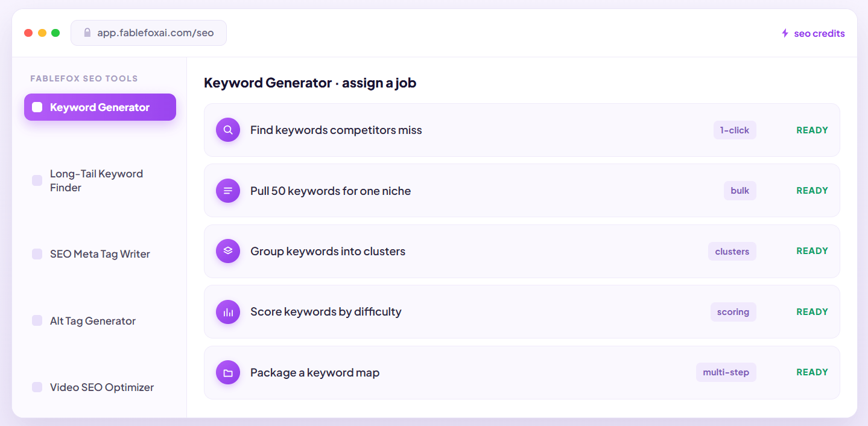Click the square icon beside Long-Tail Keyword Finder
The height and width of the screenshot is (426, 868).
click(37, 180)
